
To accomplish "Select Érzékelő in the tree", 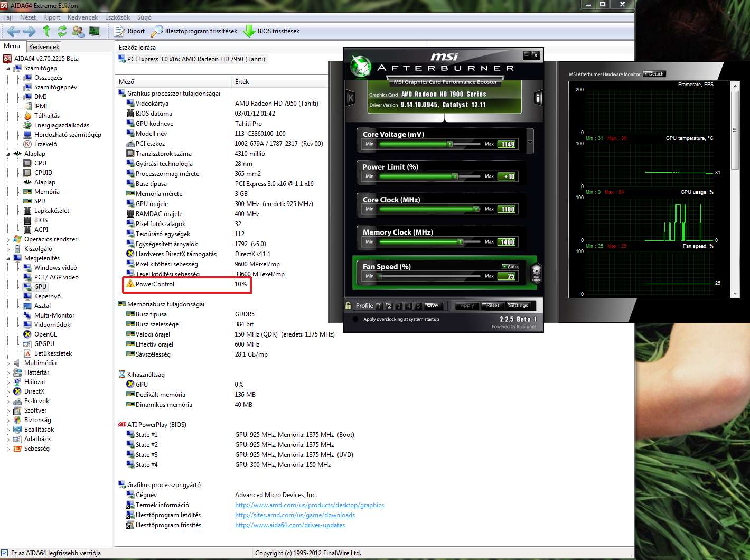I will (x=45, y=144).
